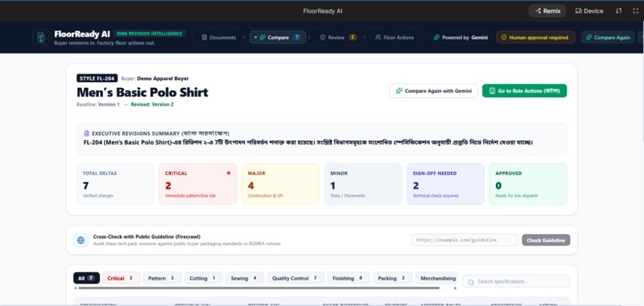Viewport: 644px width, 306px height.
Task: Click the search magnifier icon
Action: (471, 282)
